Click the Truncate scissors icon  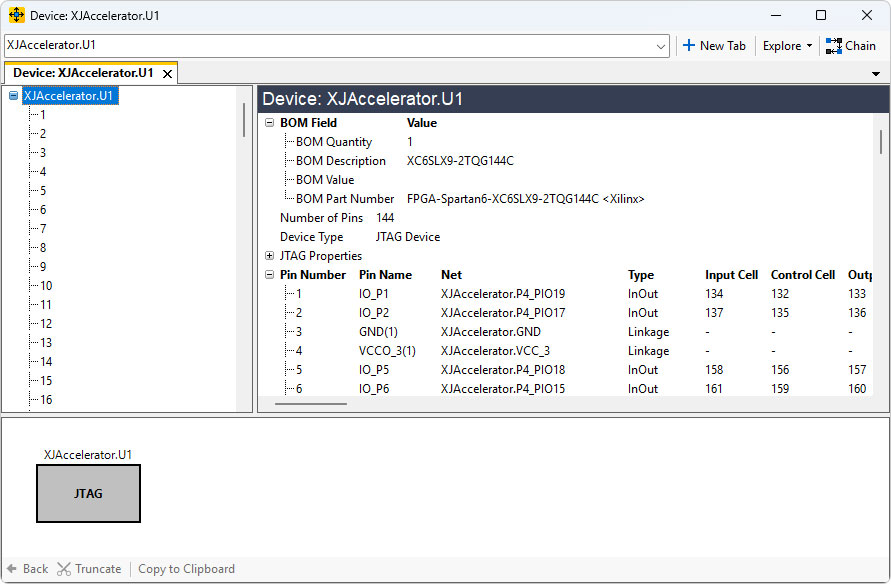click(64, 569)
